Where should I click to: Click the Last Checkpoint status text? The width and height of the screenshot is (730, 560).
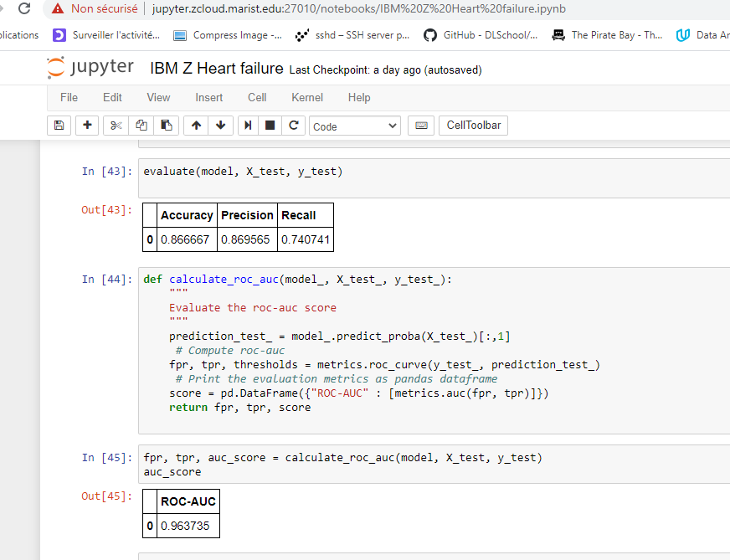click(385, 69)
